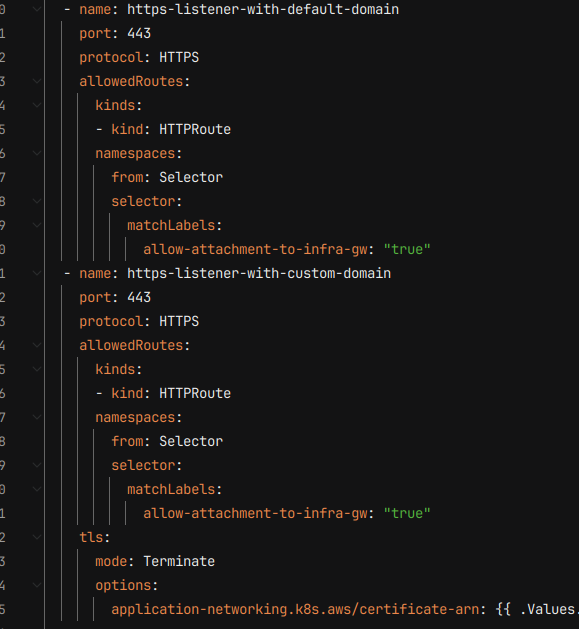Click namespaces key in default-domain listener
The width and height of the screenshot is (579, 629).
tap(135, 153)
